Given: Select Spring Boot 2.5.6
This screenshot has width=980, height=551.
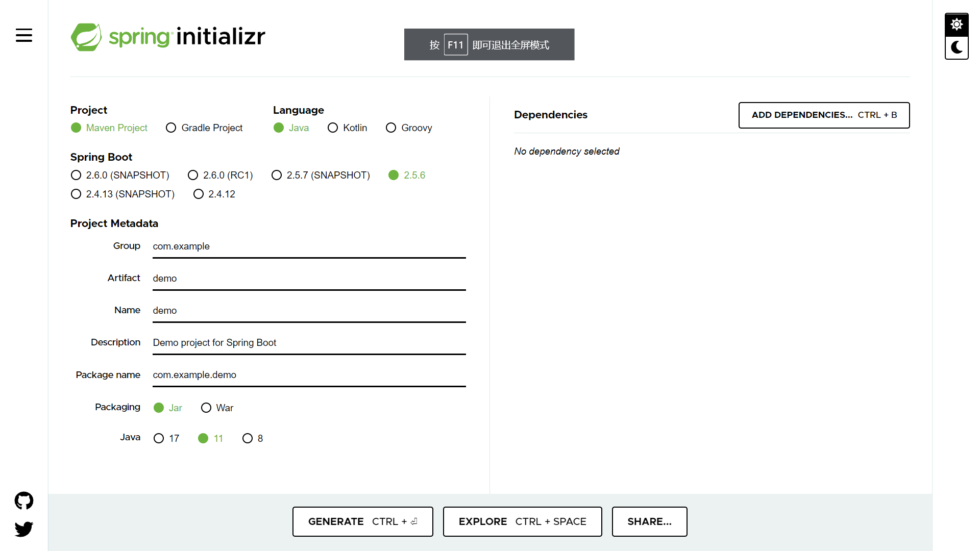Looking at the screenshot, I should click(407, 175).
